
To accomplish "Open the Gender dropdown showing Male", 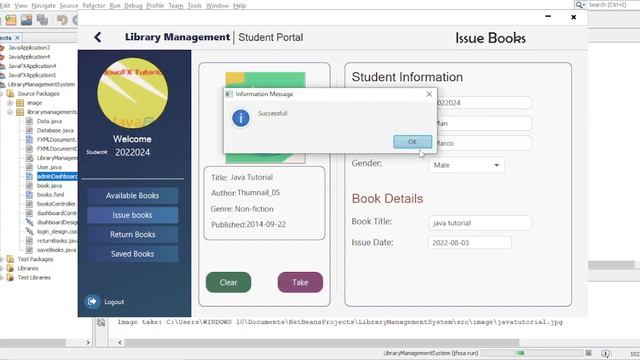I will click(x=466, y=165).
